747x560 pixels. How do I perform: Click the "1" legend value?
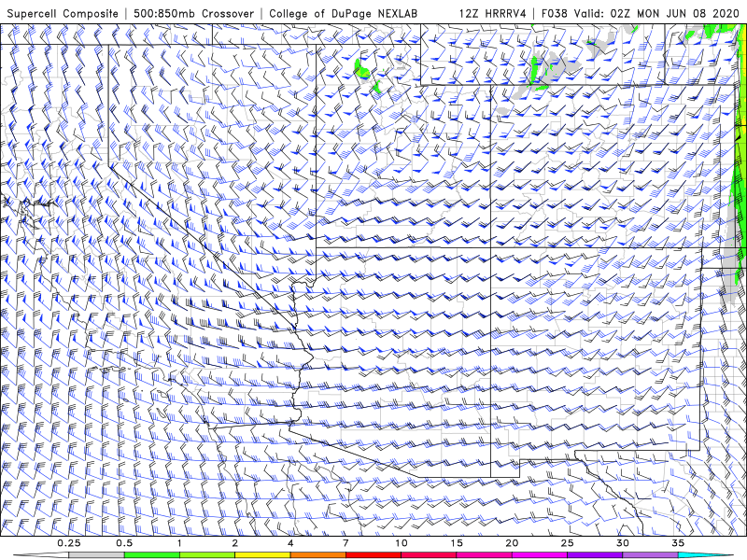(179, 543)
